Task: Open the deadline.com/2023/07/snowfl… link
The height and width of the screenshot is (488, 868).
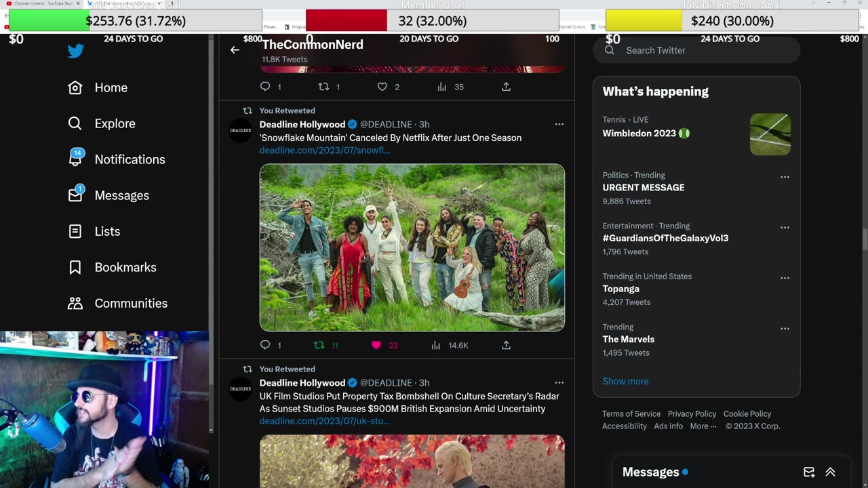Action: click(325, 150)
